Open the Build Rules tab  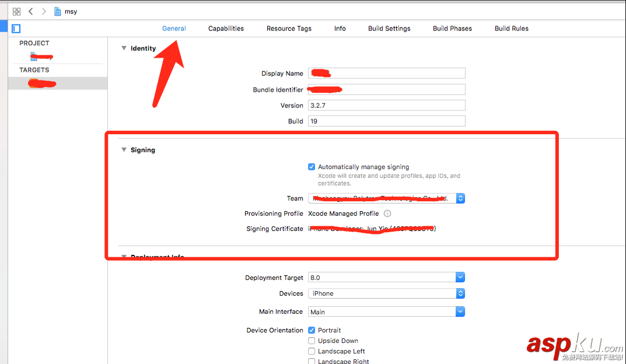coord(512,29)
